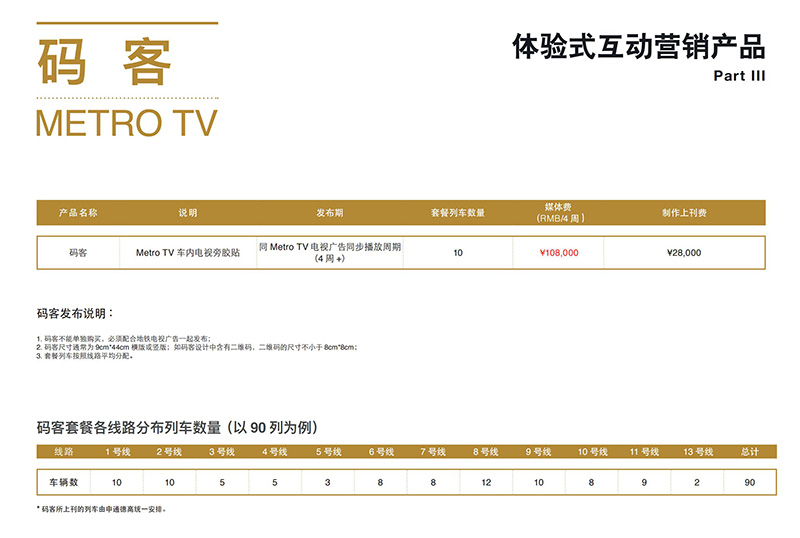Click the value 2 under 13号线

tap(697, 482)
